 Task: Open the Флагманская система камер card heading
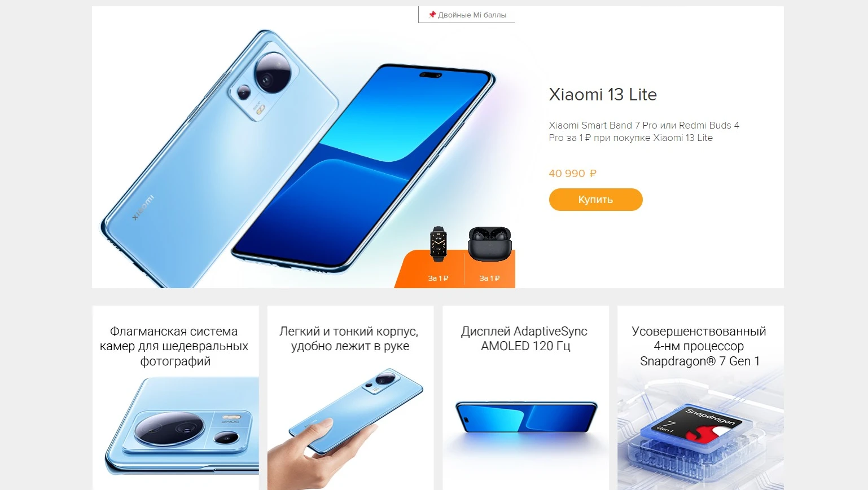174,346
